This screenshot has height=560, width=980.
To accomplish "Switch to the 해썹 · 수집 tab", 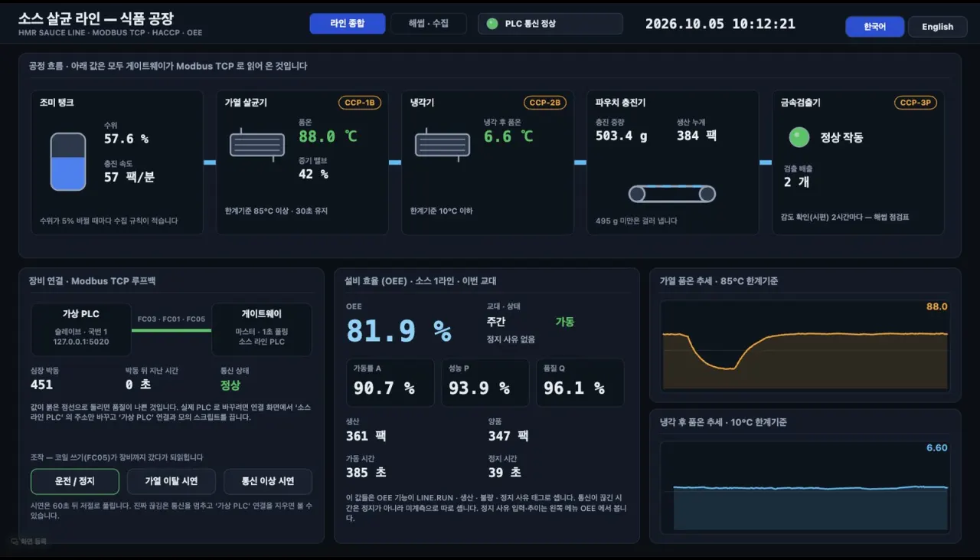I will tap(429, 24).
